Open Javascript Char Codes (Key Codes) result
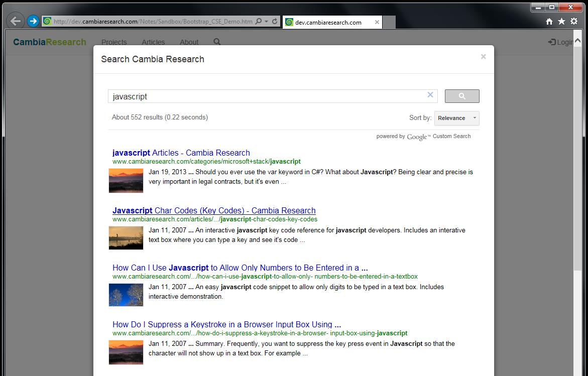This screenshot has height=376, width=588. 214,210
